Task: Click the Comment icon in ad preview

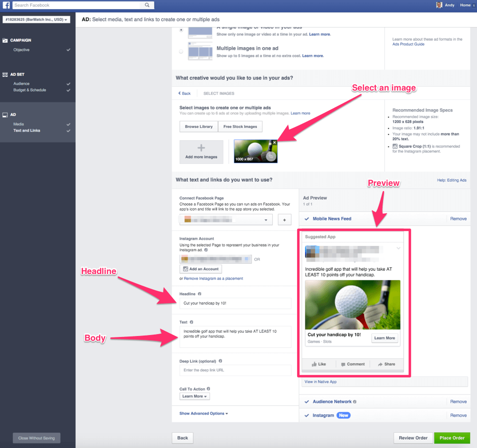Action: coord(343,364)
